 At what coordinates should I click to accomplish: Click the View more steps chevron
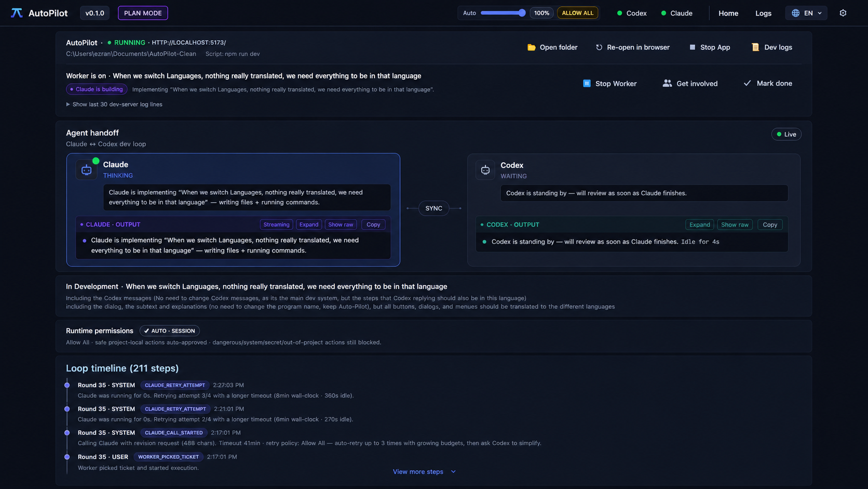coord(453,472)
